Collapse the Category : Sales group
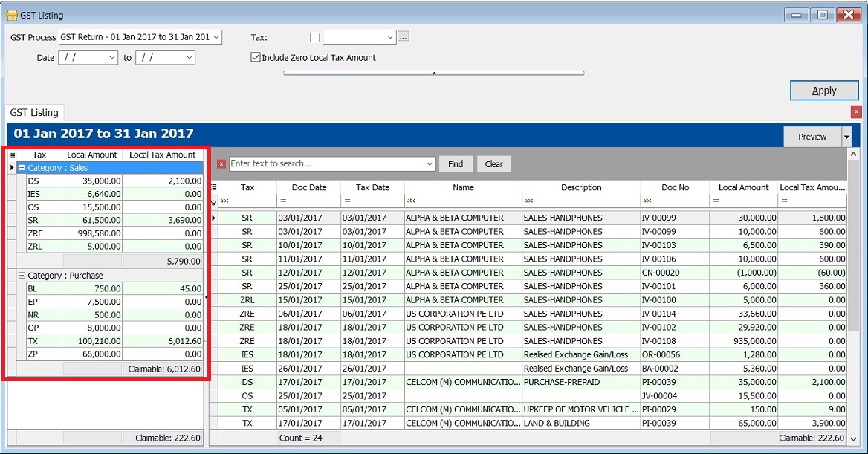 point(22,168)
